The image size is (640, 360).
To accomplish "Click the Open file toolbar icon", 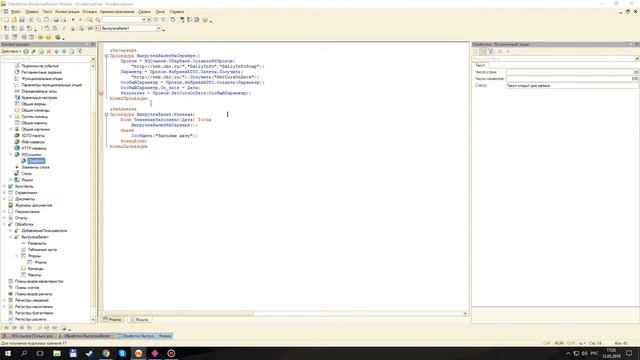I will coord(14,20).
